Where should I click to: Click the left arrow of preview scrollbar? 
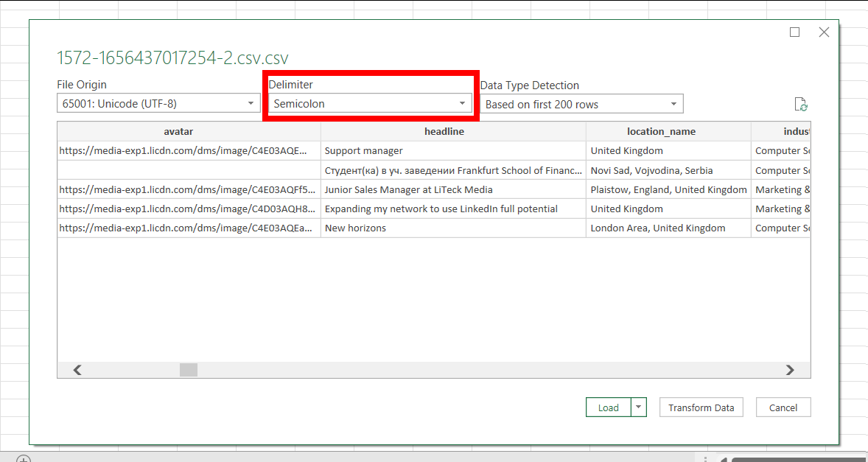click(77, 370)
